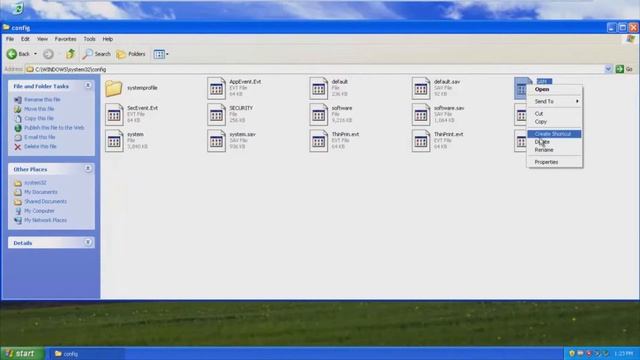Open the Send To submenu
640x360 pixels.
tap(555, 101)
